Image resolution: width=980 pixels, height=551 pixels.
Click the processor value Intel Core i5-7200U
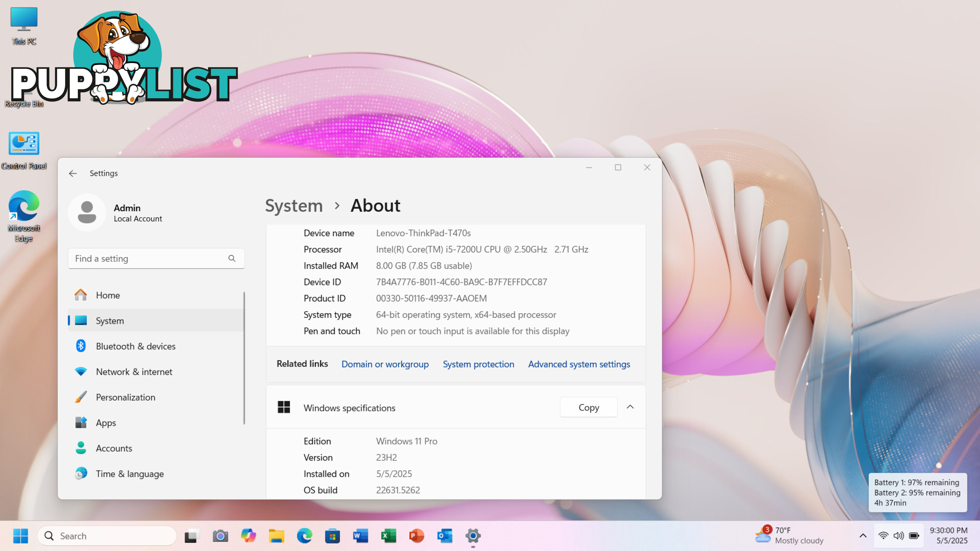tap(482, 249)
